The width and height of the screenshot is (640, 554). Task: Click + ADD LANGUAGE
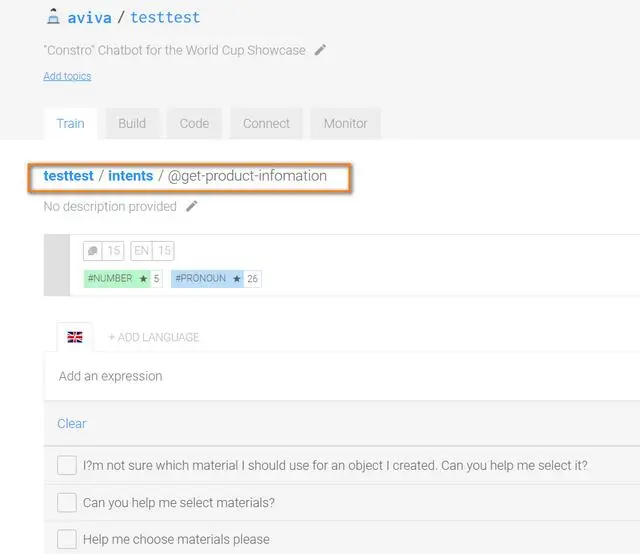tap(153, 337)
